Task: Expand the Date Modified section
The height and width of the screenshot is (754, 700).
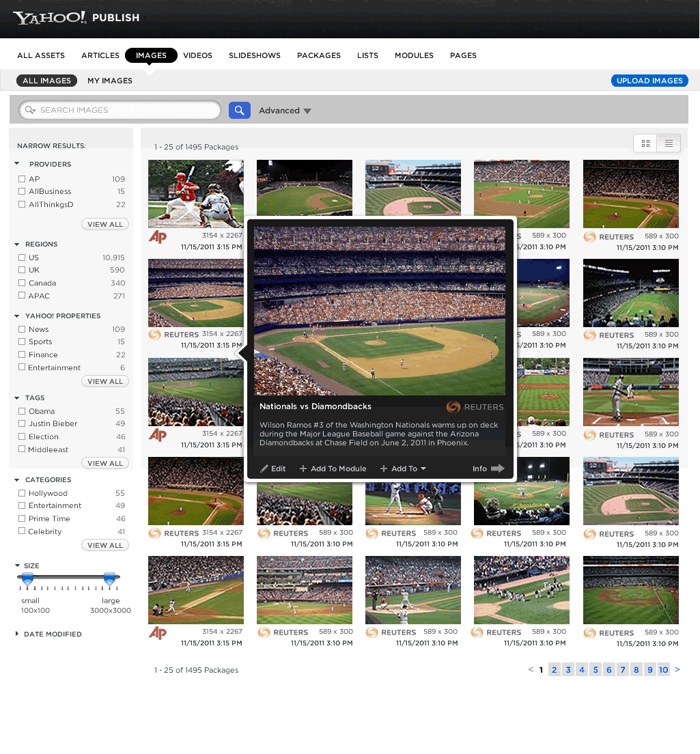Action: pyautogui.click(x=17, y=634)
